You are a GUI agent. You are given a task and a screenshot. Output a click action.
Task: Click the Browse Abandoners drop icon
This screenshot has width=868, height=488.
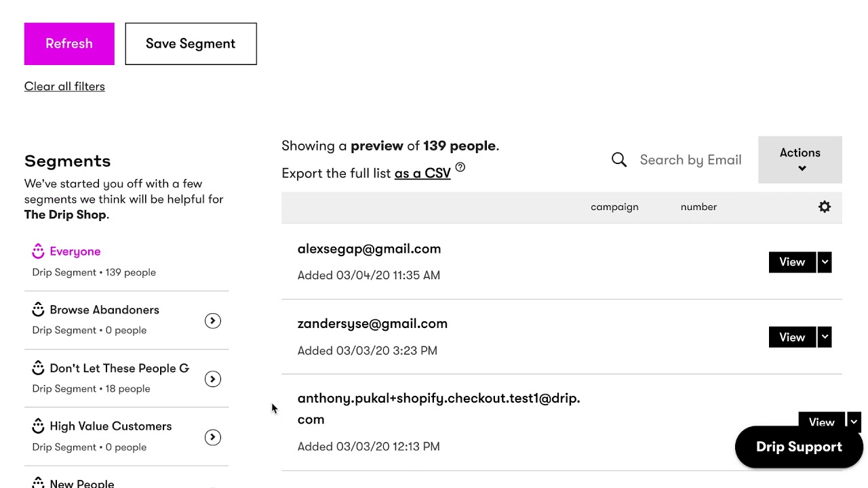pyautogui.click(x=38, y=310)
